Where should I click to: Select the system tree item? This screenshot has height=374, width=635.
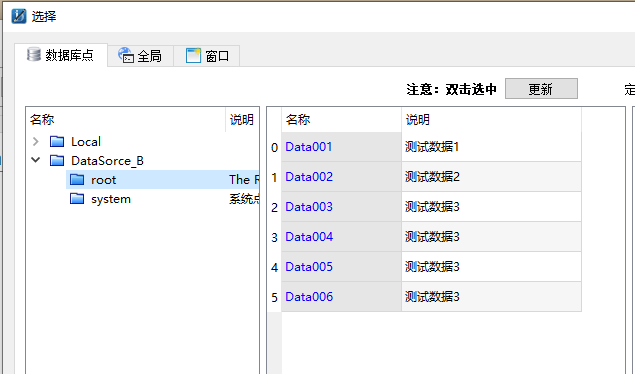tap(111, 199)
